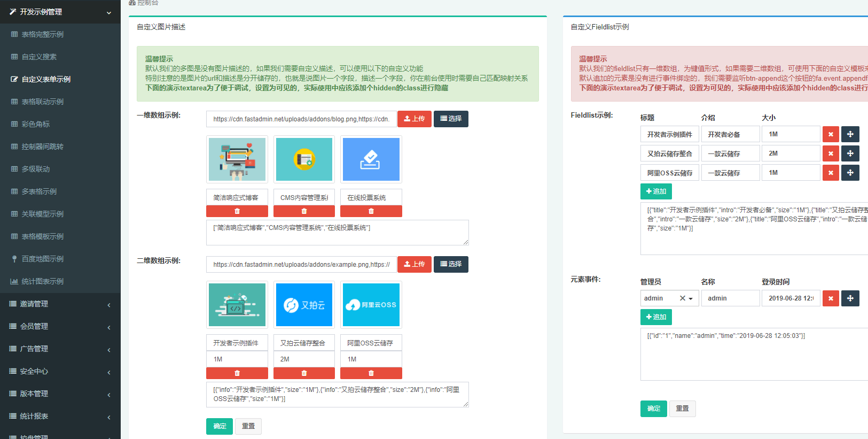Expand the 邀请管理 sidebar menu
This screenshot has width=868, height=439.
click(x=60, y=304)
